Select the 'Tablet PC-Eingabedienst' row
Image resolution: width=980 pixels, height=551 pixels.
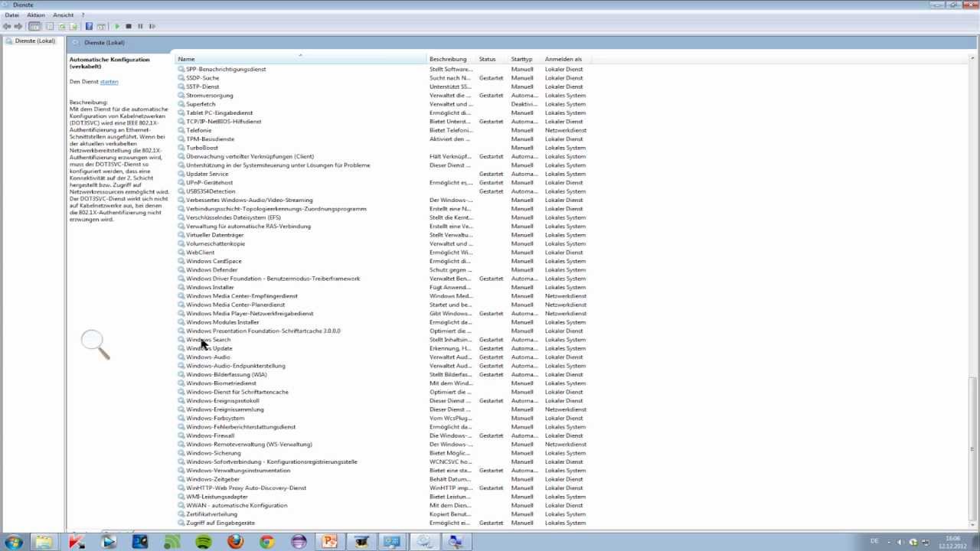tap(385, 112)
